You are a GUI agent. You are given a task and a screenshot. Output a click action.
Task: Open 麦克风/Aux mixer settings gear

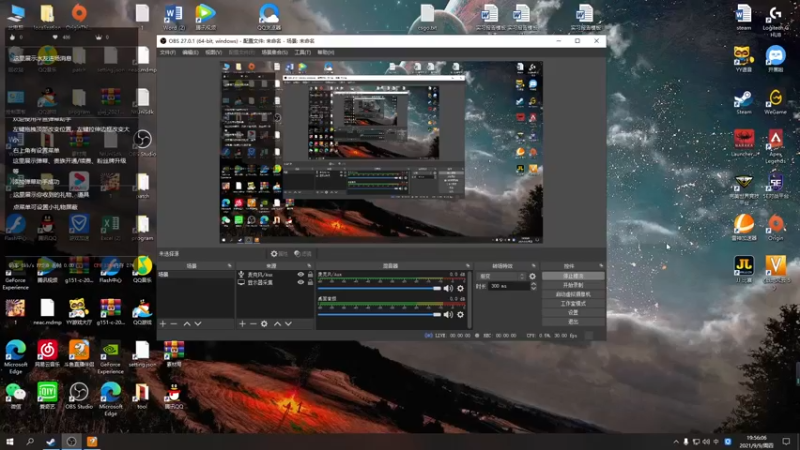(460, 288)
